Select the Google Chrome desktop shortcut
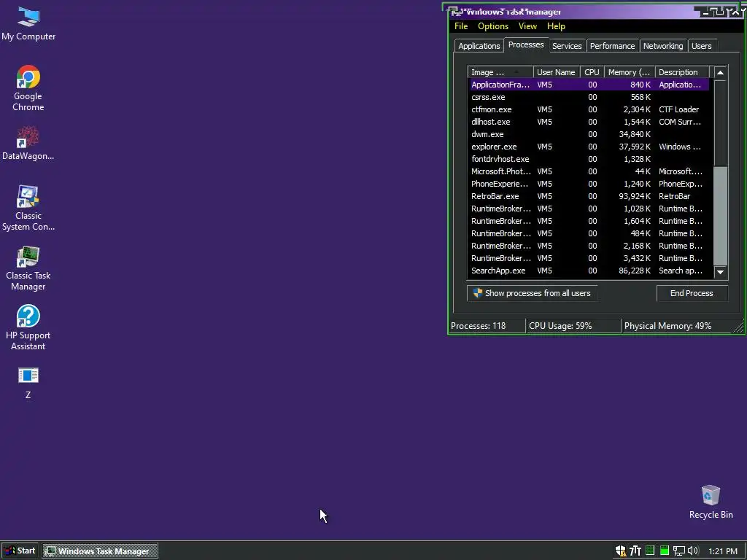The image size is (747, 560). click(28, 88)
